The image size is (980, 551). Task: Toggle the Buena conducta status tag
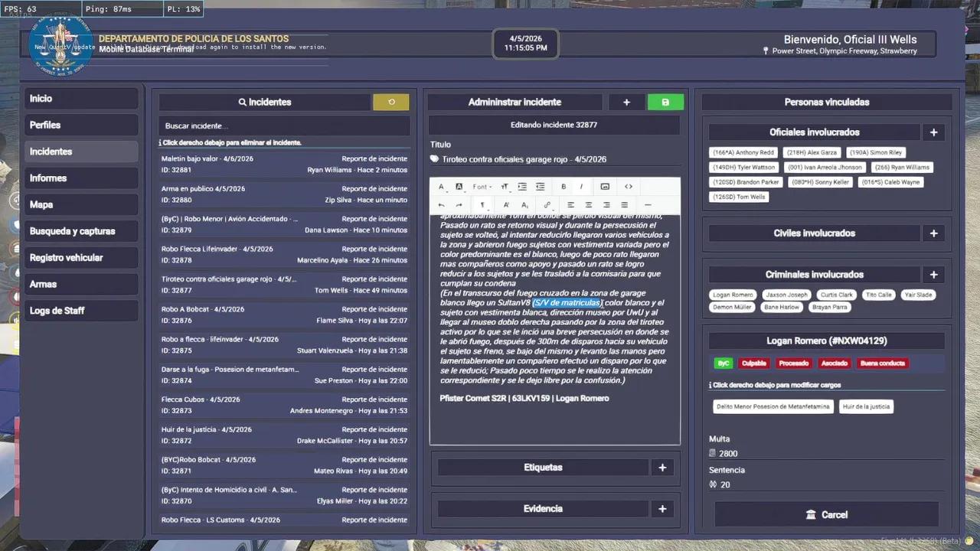click(x=882, y=364)
